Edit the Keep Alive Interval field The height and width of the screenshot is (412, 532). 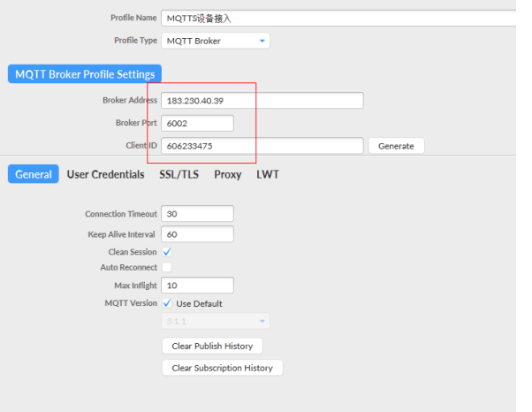click(197, 234)
